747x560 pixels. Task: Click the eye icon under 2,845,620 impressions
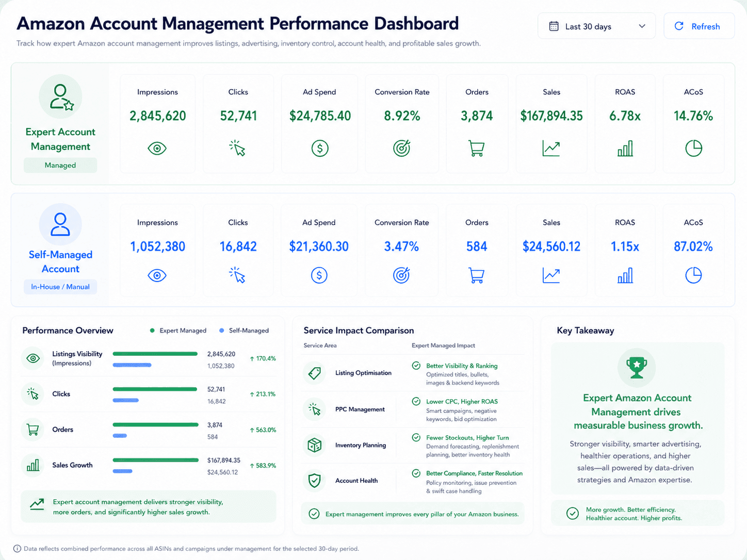pyautogui.click(x=157, y=149)
